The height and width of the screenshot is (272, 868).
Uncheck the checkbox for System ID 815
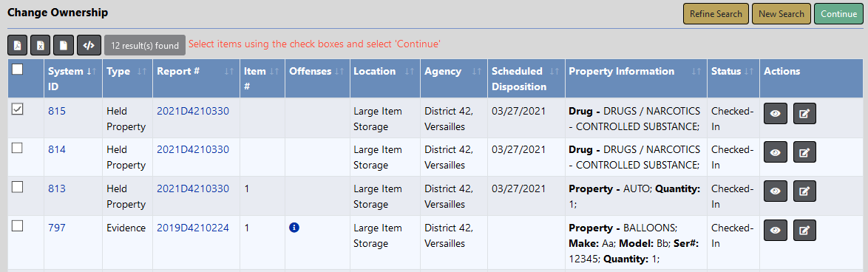coord(17,109)
